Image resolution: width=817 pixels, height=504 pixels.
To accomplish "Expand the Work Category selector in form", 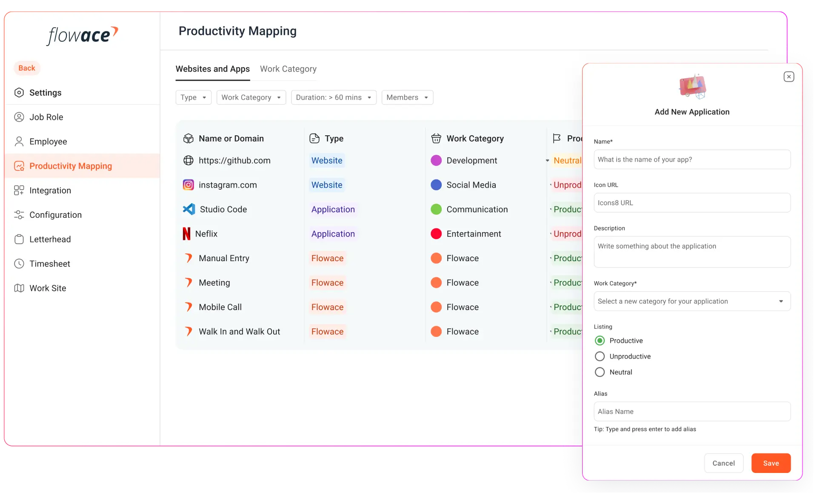I will pyautogui.click(x=691, y=301).
